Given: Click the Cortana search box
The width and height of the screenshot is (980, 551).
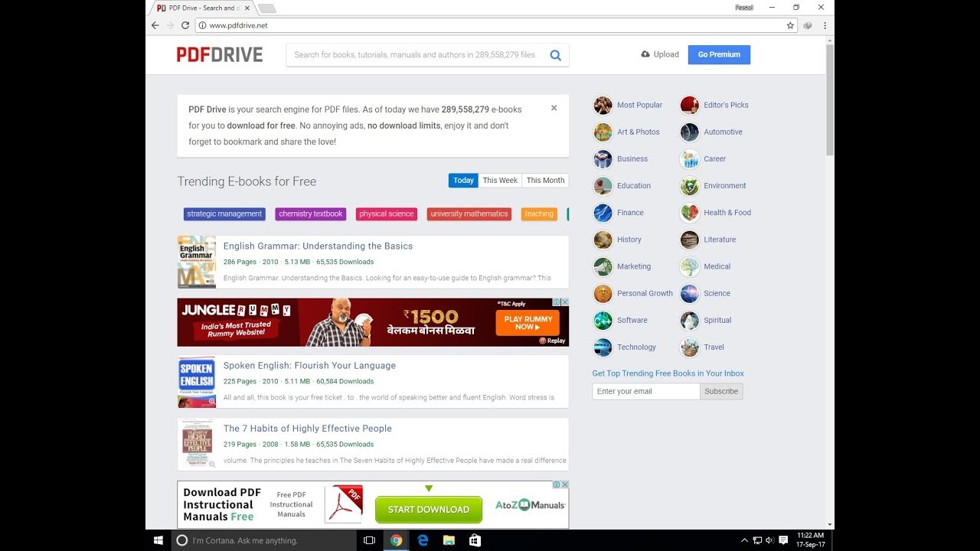Looking at the screenshot, I should tap(263, 540).
